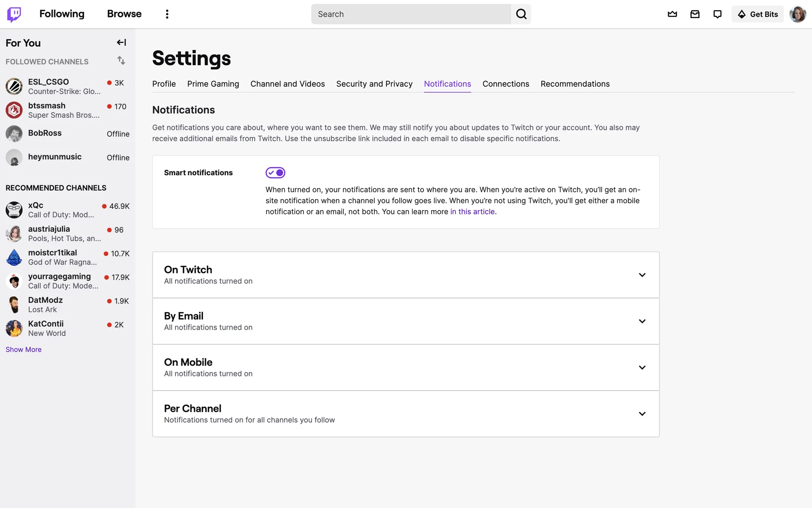Expand the Per Channel section
Screen dimensions: 812x508
pos(642,414)
